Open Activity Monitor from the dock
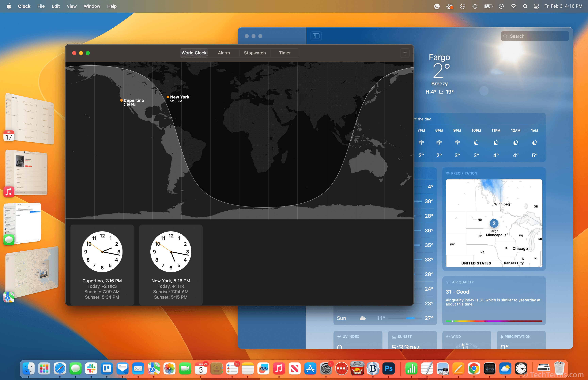The width and height of the screenshot is (588, 380). (x=489, y=369)
